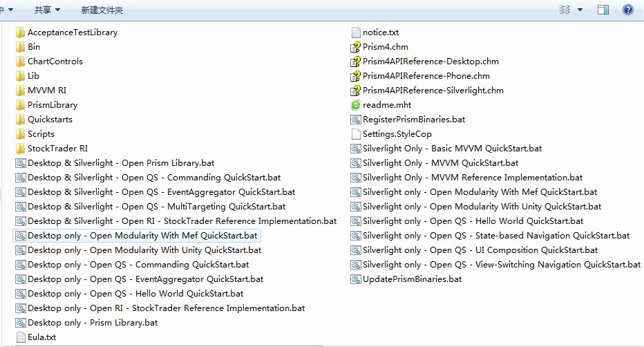Screen dimensions: 644x347
Task: Expand the view options dropdown arrow
Action: coord(580,10)
